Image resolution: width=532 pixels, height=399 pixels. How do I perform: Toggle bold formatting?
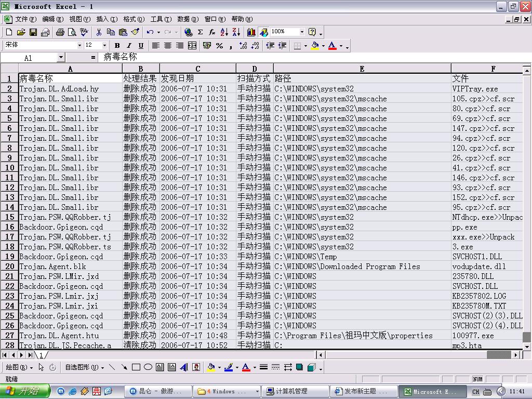(117, 46)
